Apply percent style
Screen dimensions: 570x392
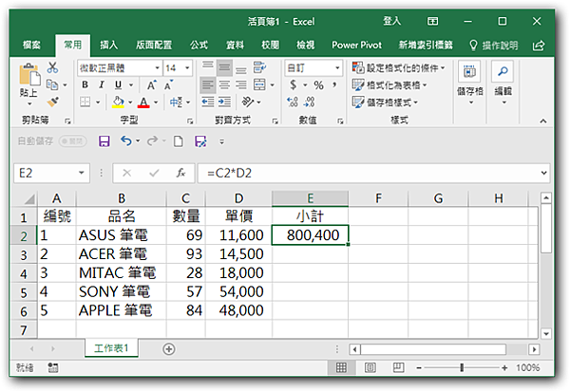pos(318,85)
